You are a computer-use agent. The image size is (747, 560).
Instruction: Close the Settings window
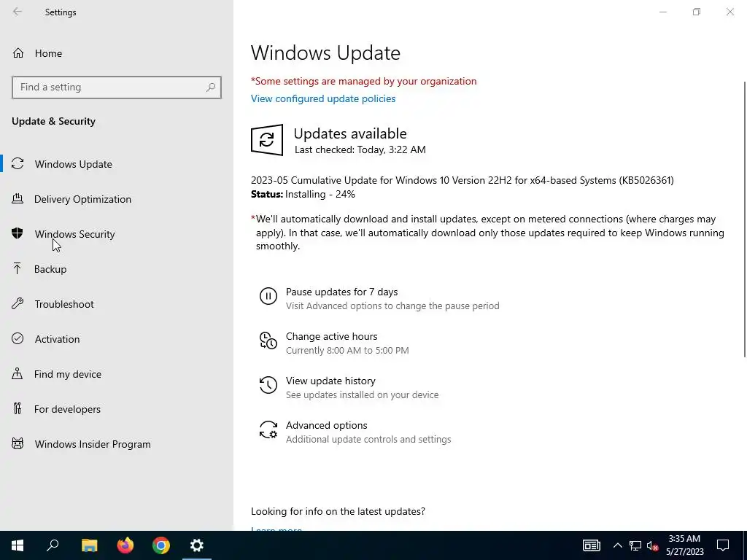[x=729, y=12]
